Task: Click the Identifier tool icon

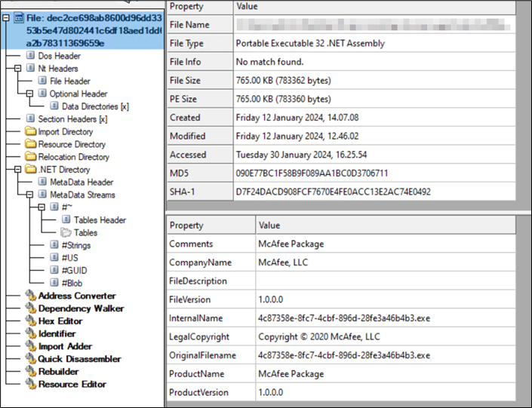Action: tap(30, 333)
